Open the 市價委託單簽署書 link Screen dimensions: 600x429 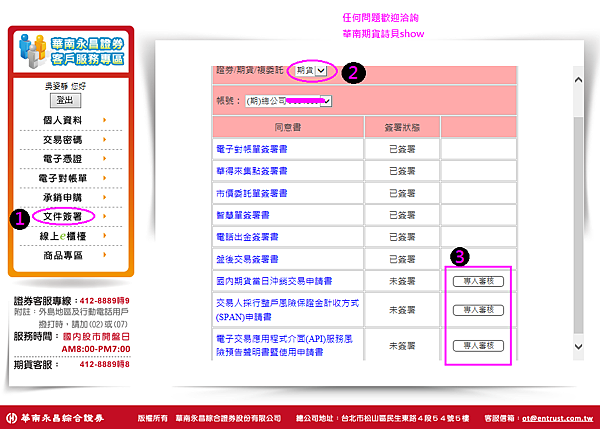coord(251,193)
